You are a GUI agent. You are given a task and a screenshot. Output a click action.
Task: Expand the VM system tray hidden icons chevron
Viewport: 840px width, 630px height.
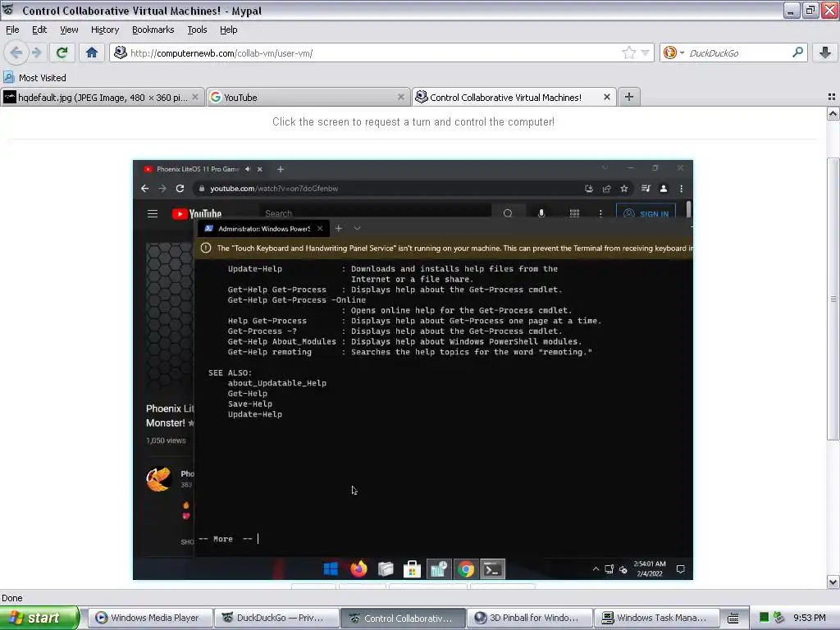coord(596,569)
